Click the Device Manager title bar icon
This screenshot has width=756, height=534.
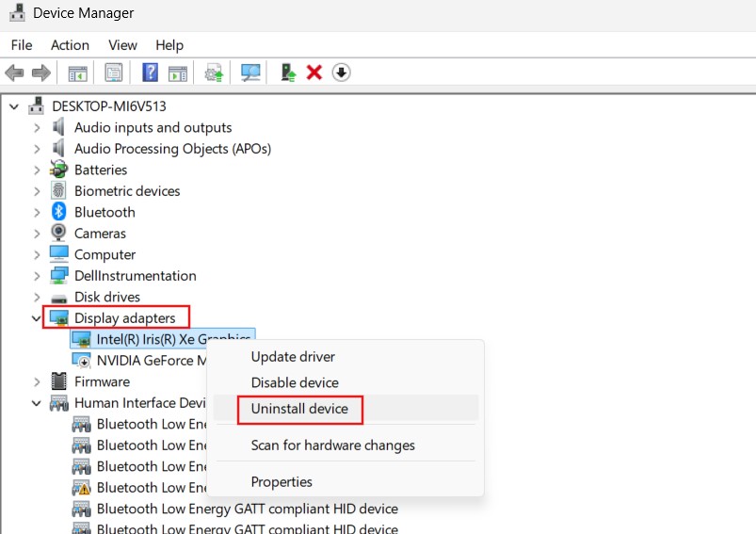pos(17,12)
